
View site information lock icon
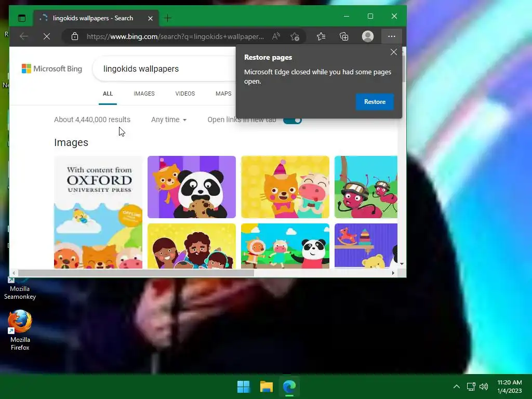(x=75, y=36)
